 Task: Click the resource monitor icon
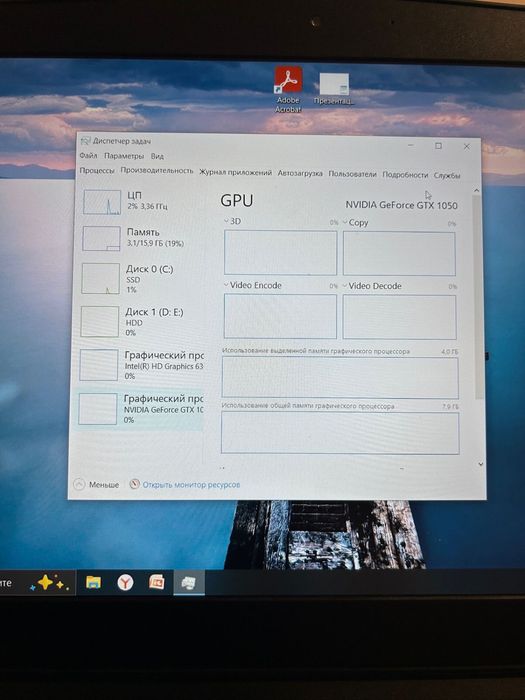coord(134,484)
